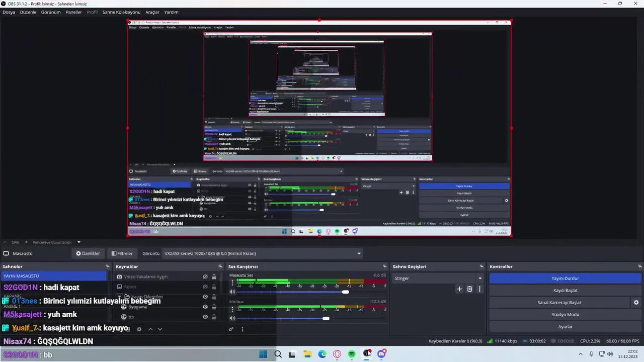Remove the selected scene transition
The height and width of the screenshot is (362, 644).
click(470, 289)
